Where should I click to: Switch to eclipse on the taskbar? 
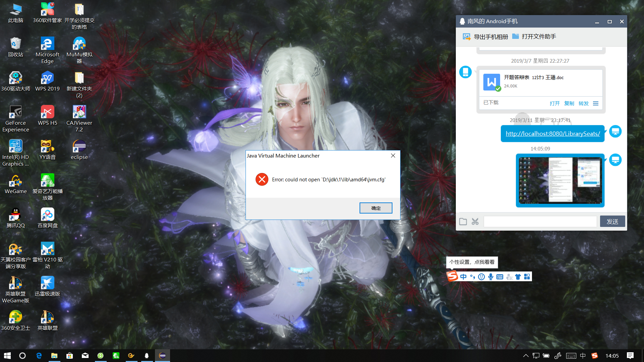click(x=162, y=356)
